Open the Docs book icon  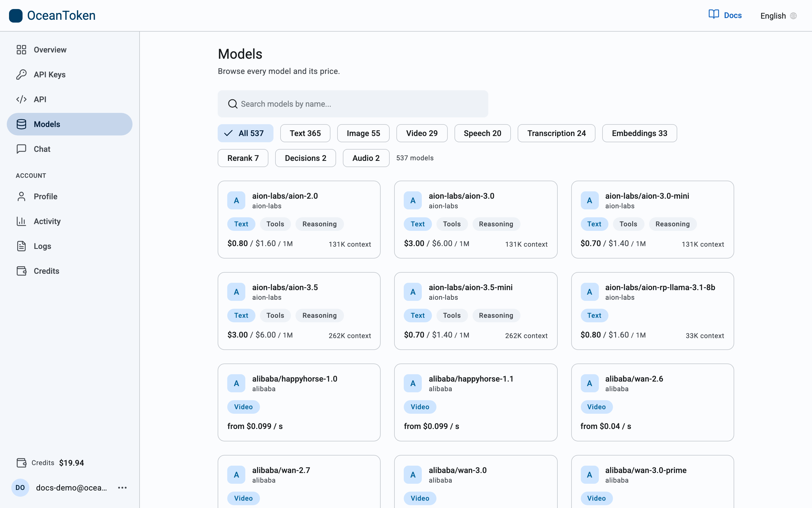(714, 14)
